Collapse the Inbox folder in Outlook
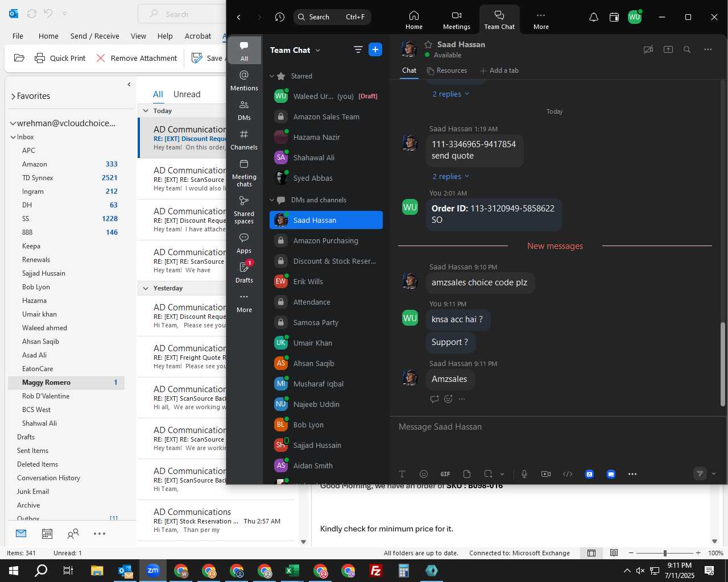Viewport: 728px width, 582px height. pyautogui.click(x=13, y=137)
